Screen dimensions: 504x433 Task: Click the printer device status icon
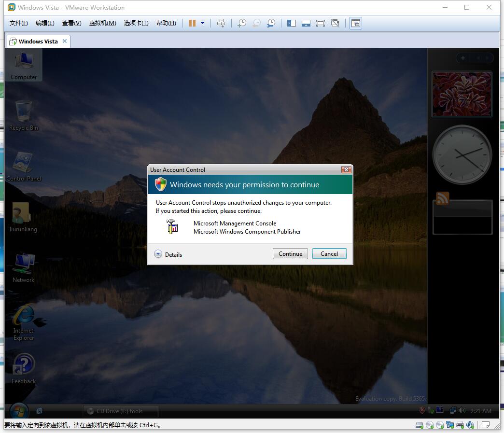pyautogui.click(x=460, y=425)
